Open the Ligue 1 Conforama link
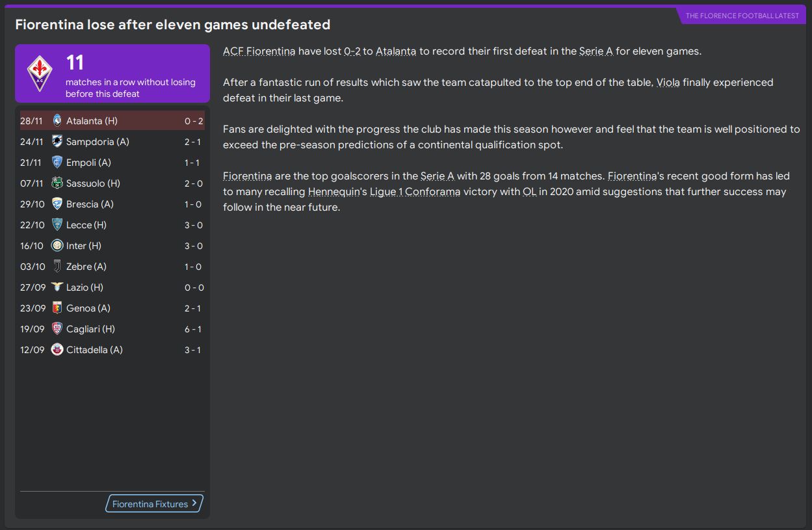The height and width of the screenshot is (530, 812). pyautogui.click(x=415, y=192)
